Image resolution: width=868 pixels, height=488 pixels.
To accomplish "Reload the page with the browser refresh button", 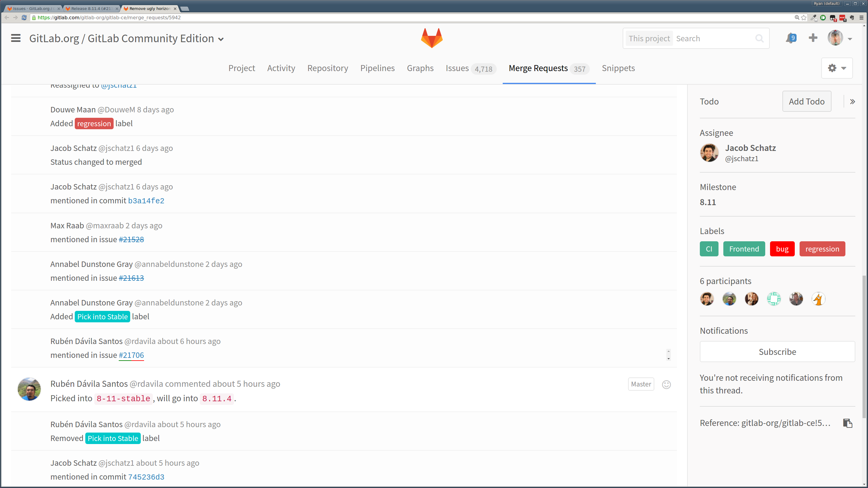I will pyautogui.click(x=24, y=17).
